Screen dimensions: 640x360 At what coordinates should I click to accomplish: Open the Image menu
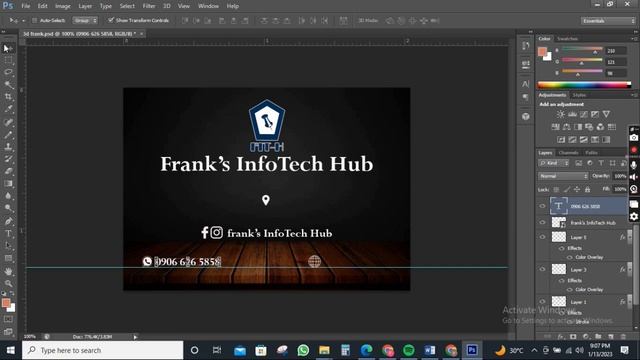pos(63,6)
